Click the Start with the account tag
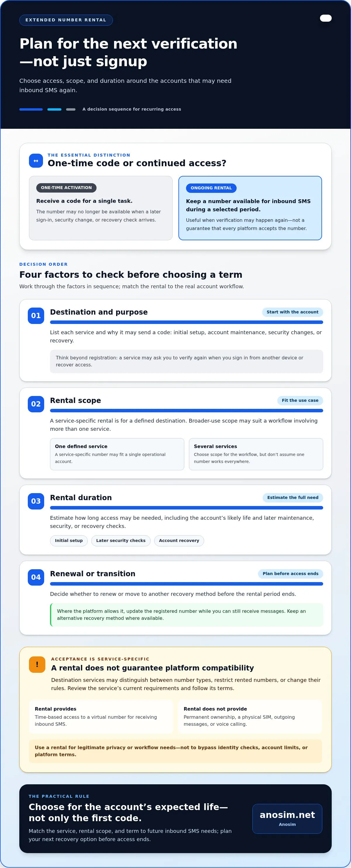Image resolution: width=351 pixels, height=868 pixels. click(x=292, y=312)
